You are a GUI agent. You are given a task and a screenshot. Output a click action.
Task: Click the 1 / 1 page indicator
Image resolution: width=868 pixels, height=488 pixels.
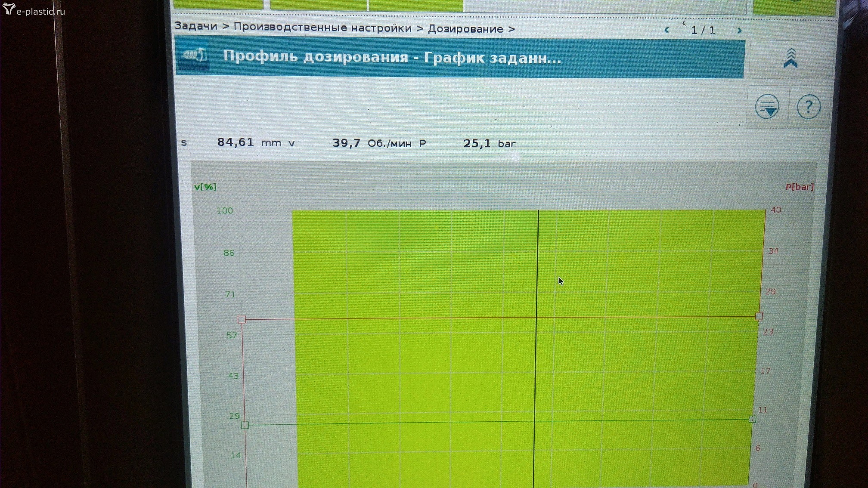coord(703,31)
